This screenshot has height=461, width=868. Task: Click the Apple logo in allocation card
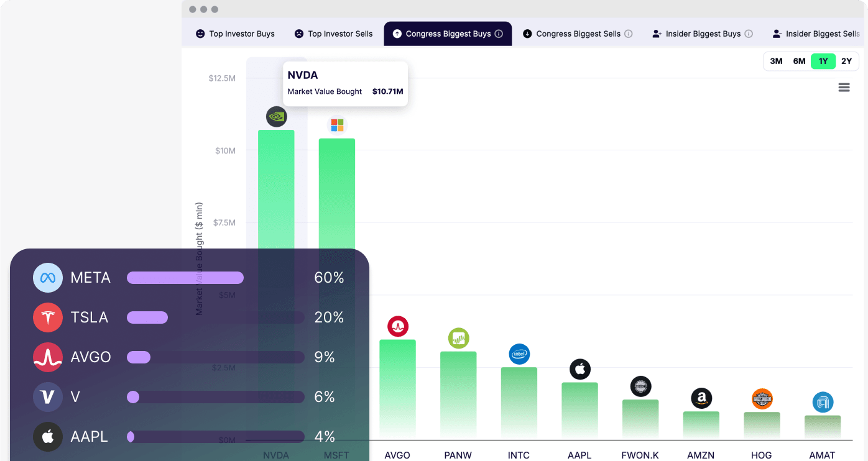coord(48,437)
